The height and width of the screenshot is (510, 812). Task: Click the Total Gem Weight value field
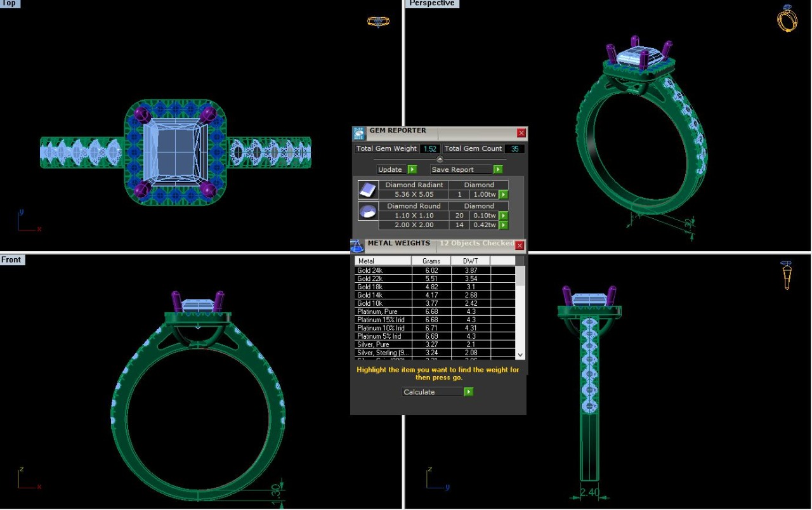[x=429, y=148]
